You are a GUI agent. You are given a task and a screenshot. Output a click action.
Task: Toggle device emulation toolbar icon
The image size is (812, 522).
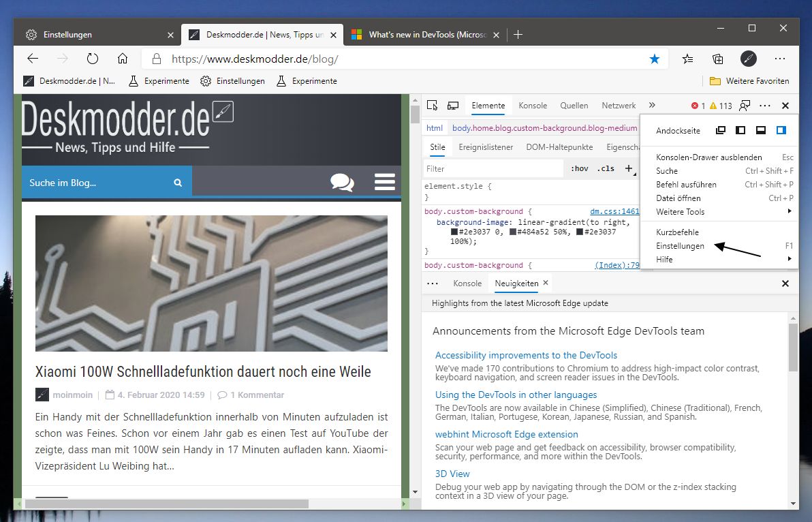coord(453,106)
